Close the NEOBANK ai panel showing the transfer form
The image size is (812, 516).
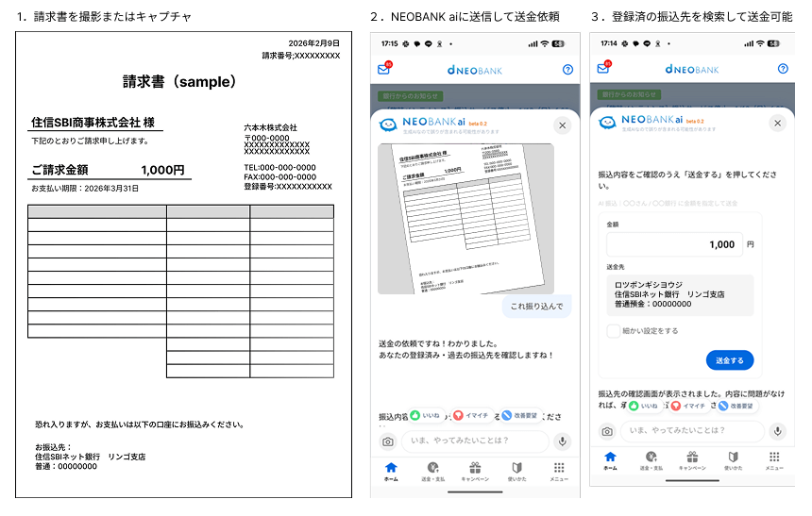tap(778, 124)
